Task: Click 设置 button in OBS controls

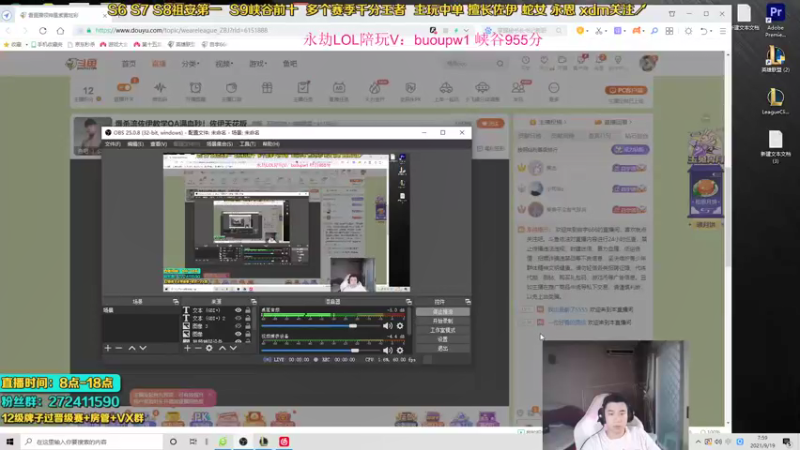Action: (442, 339)
